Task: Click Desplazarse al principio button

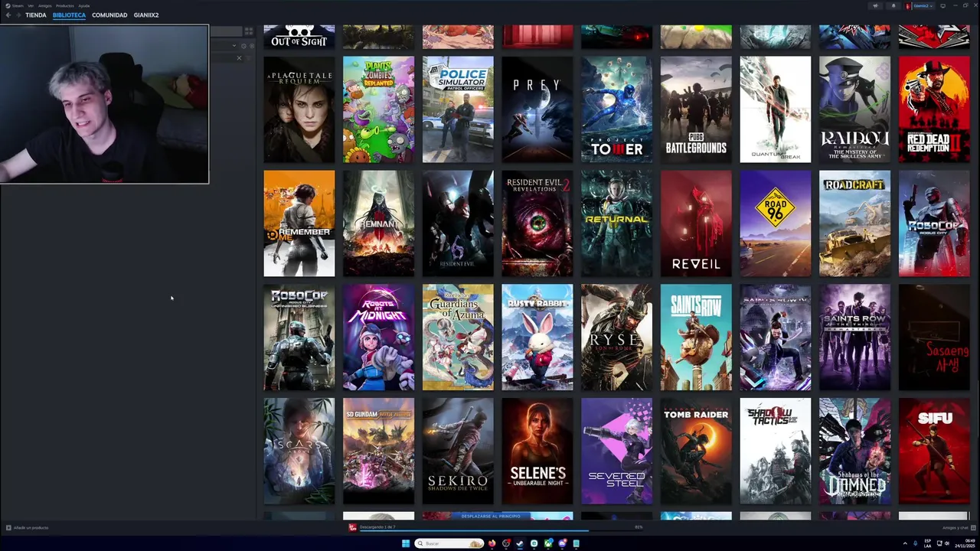Action: [x=490, y=517]
